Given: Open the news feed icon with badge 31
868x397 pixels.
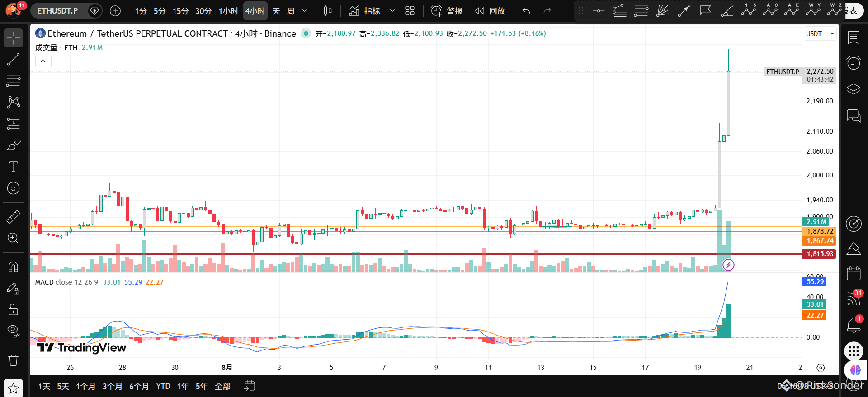Looking at the screenshot, I should [854, 299].
